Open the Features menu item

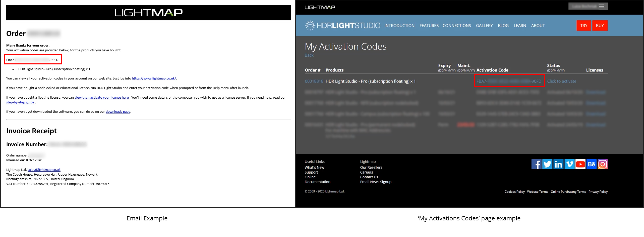429,26
